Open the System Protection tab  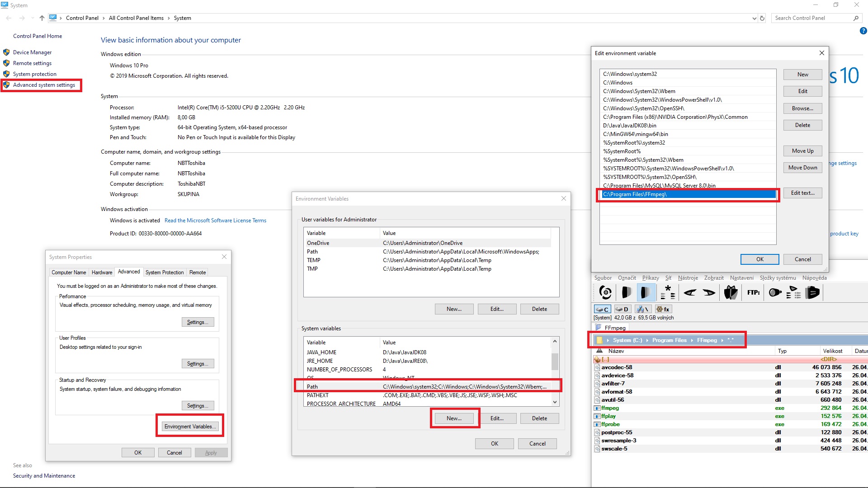pyautogui.click(x=165, y=272)
